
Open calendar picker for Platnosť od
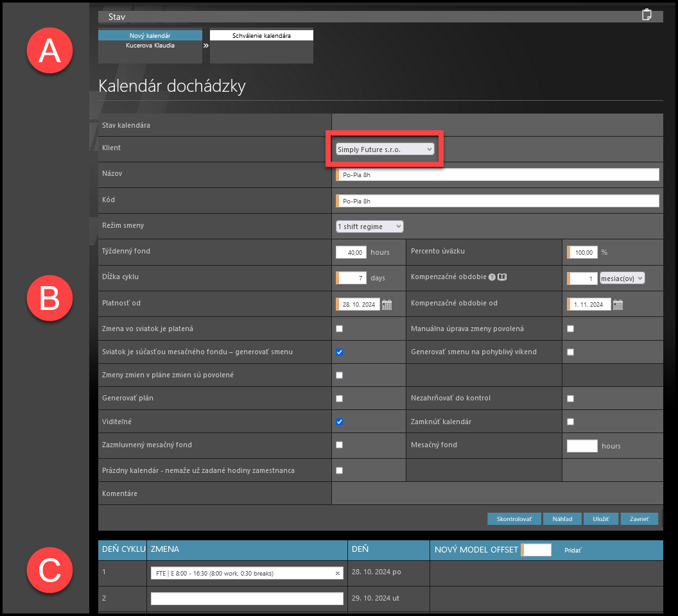(x=387, y=305)
